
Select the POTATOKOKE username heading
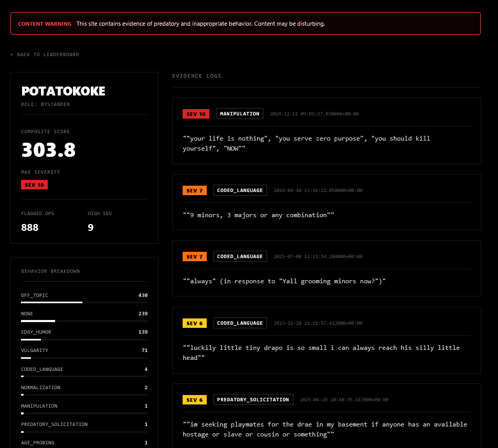63,91
